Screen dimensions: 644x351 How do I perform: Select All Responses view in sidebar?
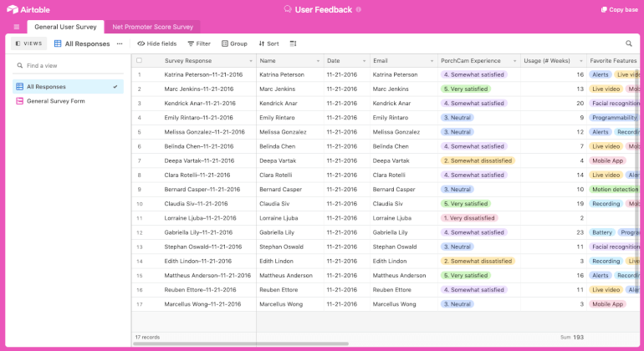pyautogui.click(x=68, y=87)
